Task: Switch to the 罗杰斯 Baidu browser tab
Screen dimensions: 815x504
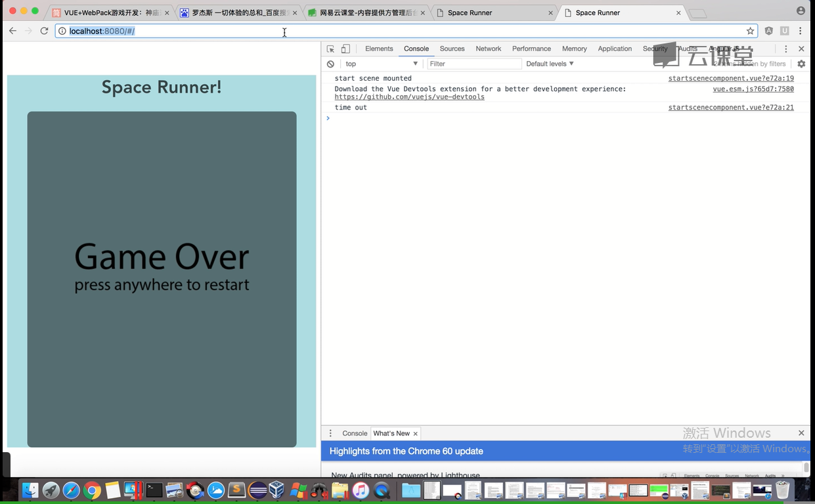Action: pos(238,12)
